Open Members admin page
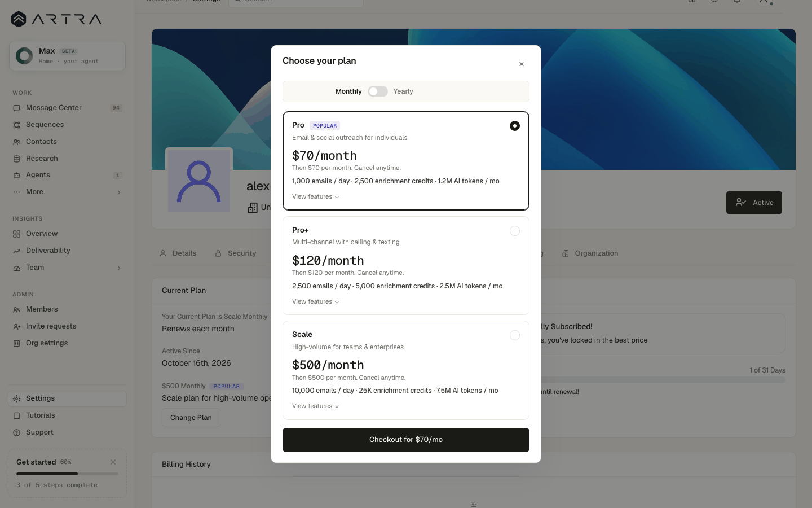The height and width of the screenshot is (508, 812). click(x=67, y=309)
